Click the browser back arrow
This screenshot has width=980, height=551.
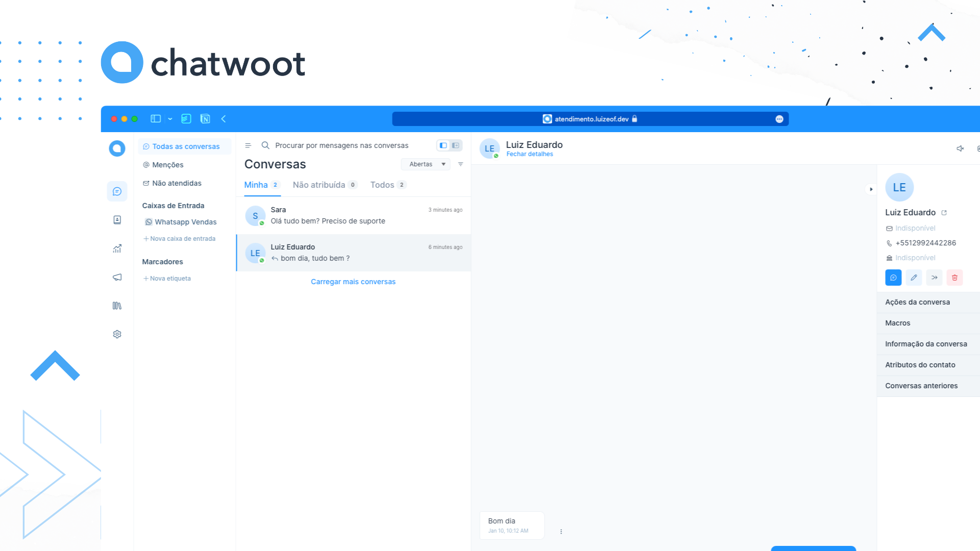tap(224, 119)
